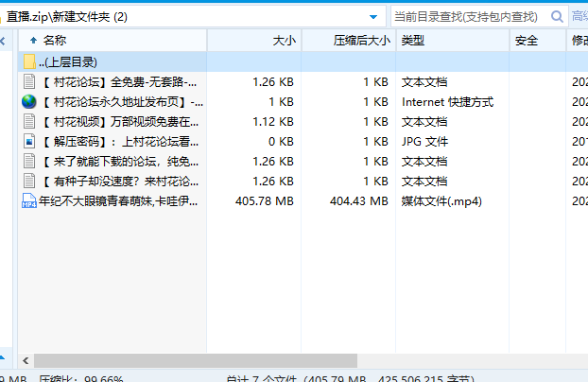Click the MP4 media file icon

click(x=29, y=200)
